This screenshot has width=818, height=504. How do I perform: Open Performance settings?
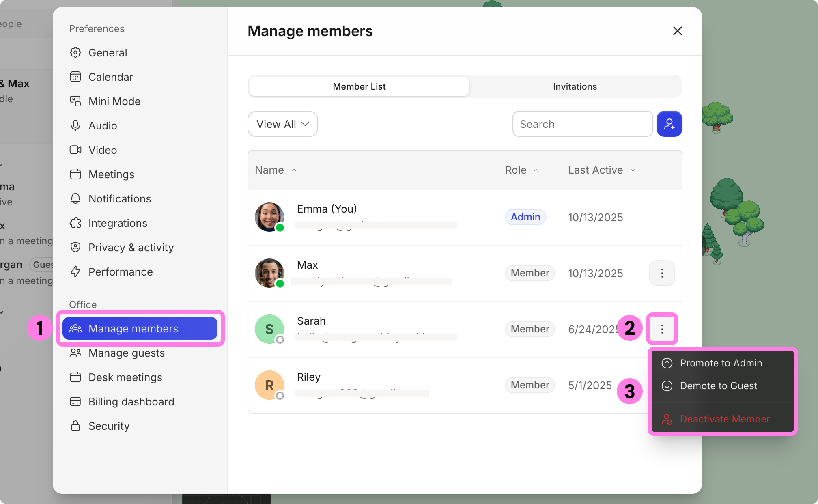click(x=140, y=272)
